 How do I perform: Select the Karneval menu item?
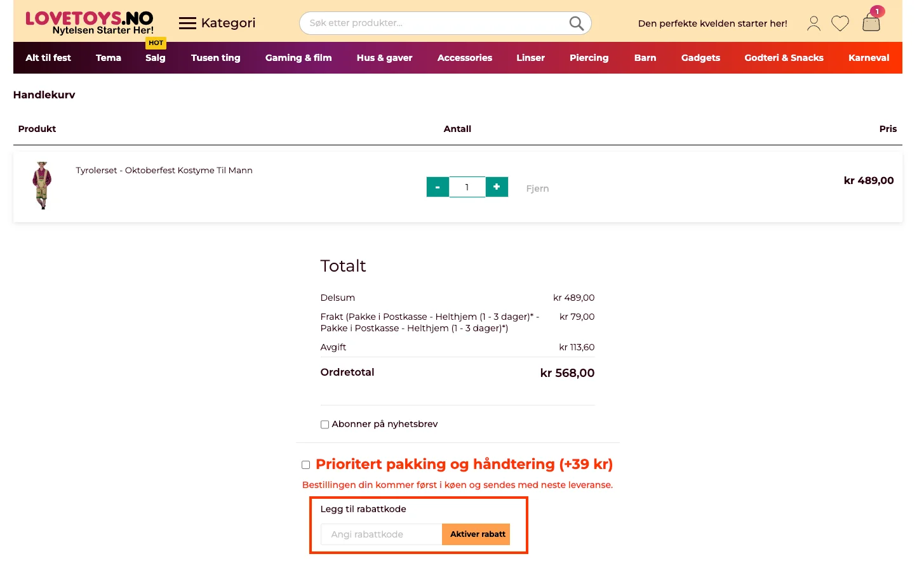point(868,58)
